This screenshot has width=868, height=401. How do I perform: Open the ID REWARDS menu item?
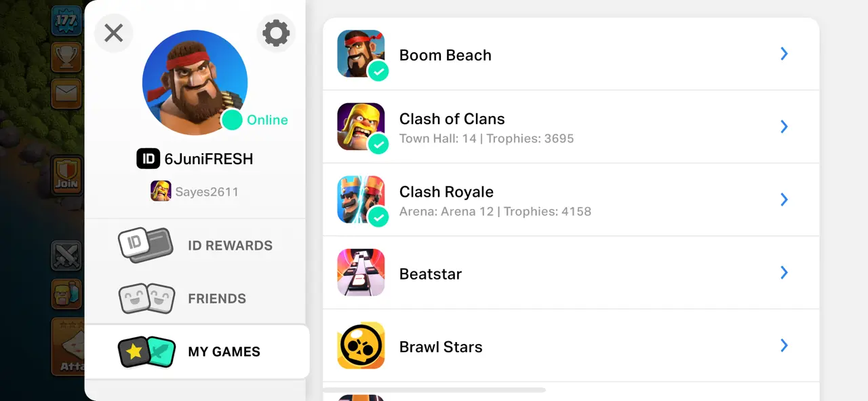[x=195, y=245]
